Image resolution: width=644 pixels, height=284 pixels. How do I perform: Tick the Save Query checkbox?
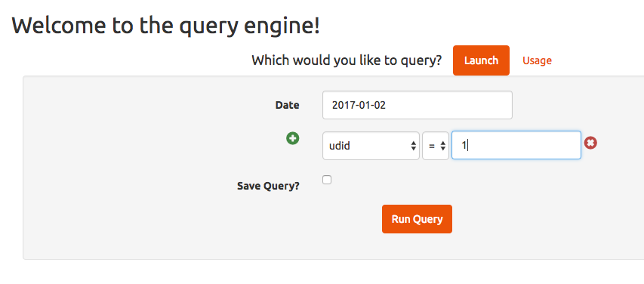click(327, 180)
